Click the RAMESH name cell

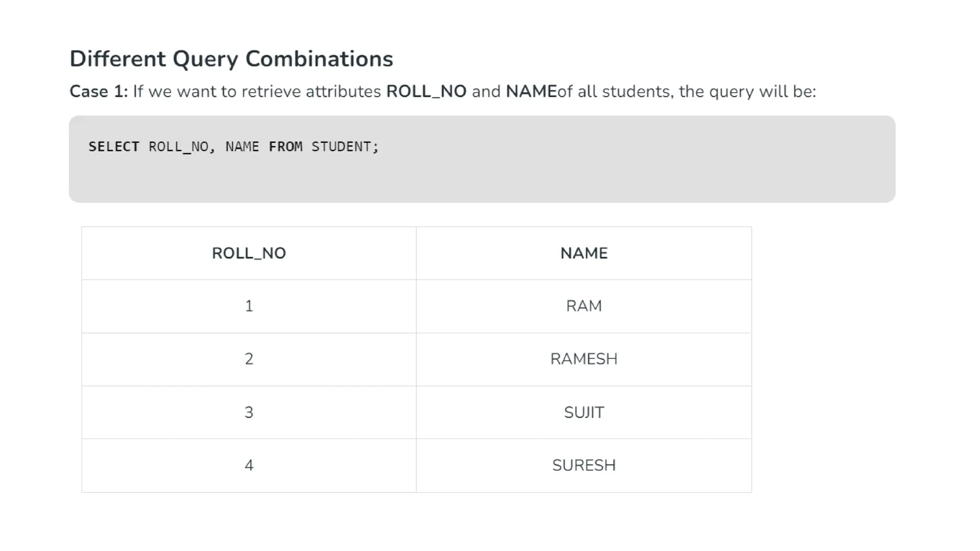coord(584,359)
